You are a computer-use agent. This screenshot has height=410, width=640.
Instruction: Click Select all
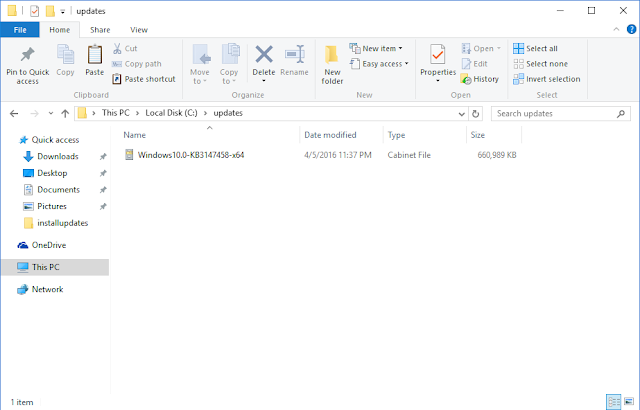click(535, 49)
